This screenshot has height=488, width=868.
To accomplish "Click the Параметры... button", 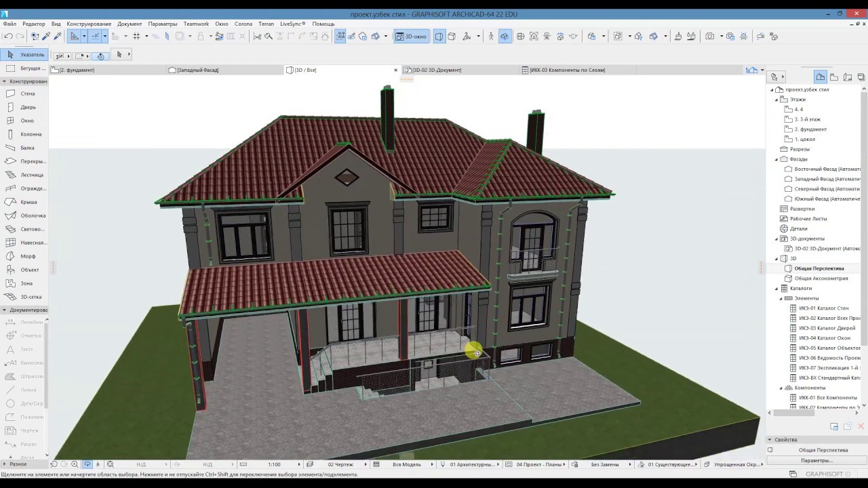I will (x=816, y=461).
